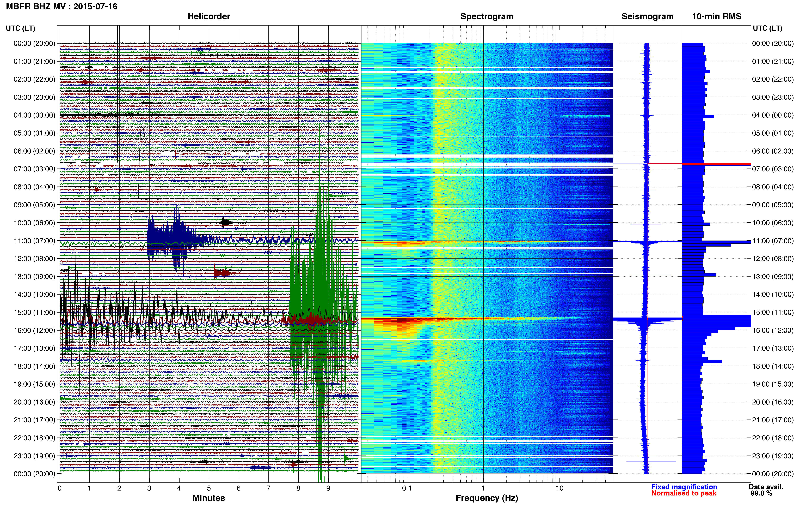Click the seismogram spike near 15:20

tap(648, 319)
